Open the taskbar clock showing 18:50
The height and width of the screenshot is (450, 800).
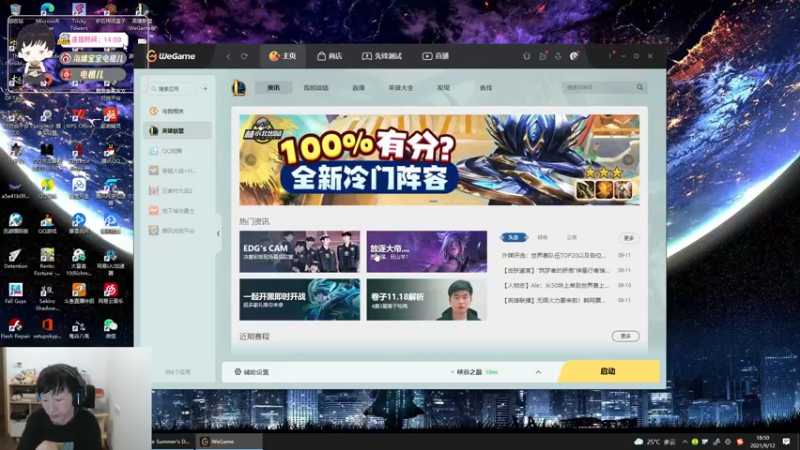pos(762,441)
